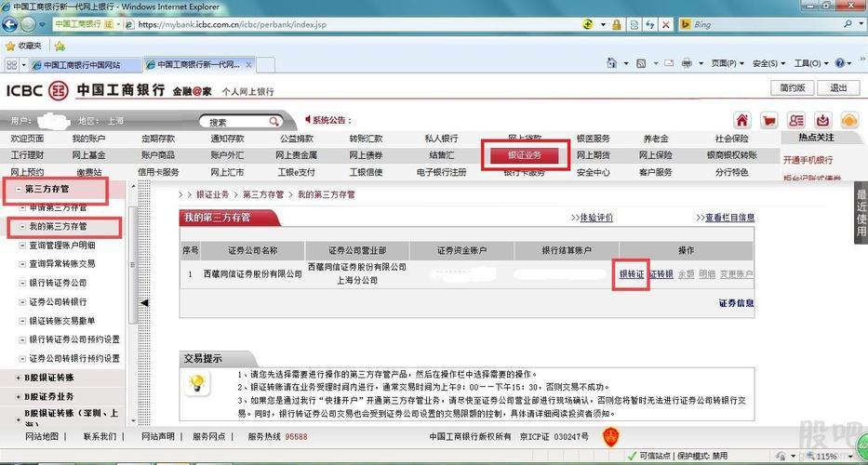Expand the B股证券业务 section
Viewport: 868px width, 465px height.
pos(19,397)
